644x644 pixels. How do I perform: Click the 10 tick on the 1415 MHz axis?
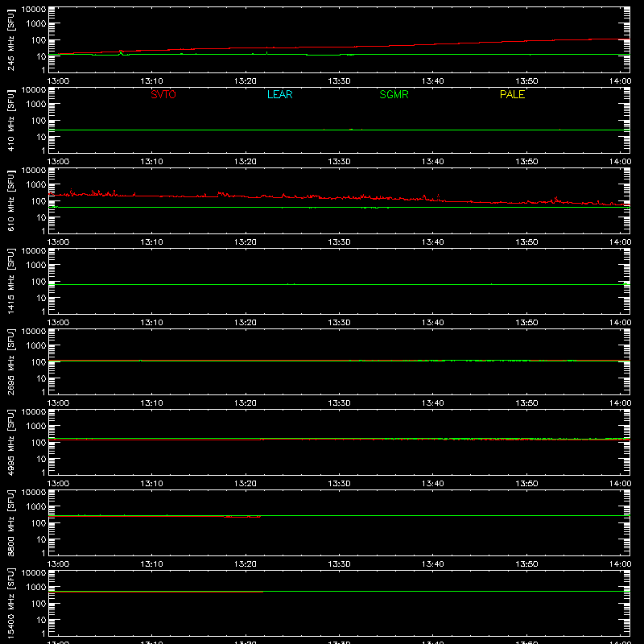point(42,298)
